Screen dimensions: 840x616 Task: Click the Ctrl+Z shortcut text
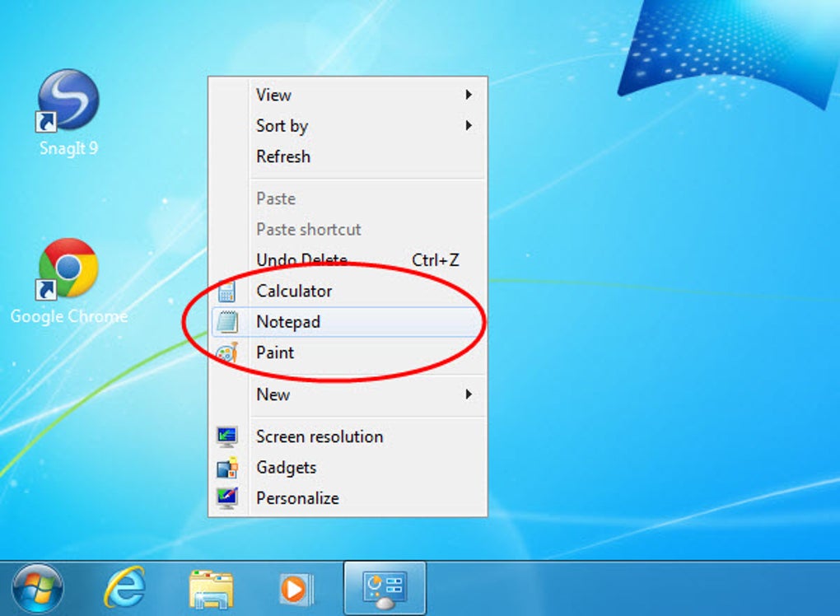tap(435, 260)
